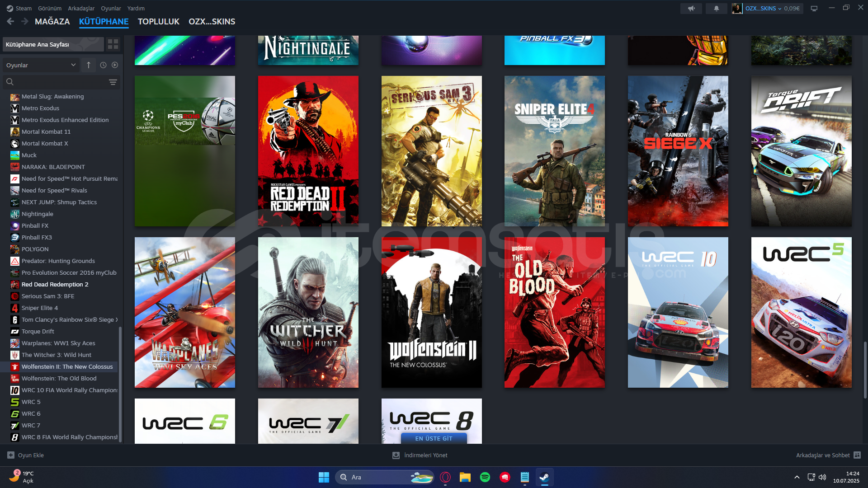Viewport: 868px width, 488px height.
Task: Open Opera GX browser from taskbar
Action: coord(445,477)
